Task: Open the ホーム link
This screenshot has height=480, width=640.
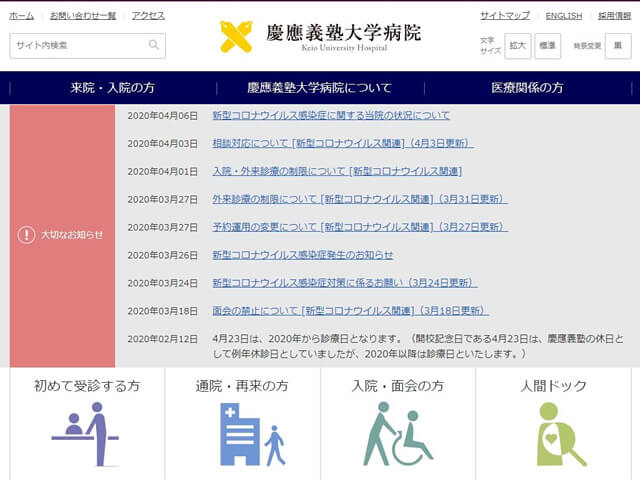Action: click(22, 16)
